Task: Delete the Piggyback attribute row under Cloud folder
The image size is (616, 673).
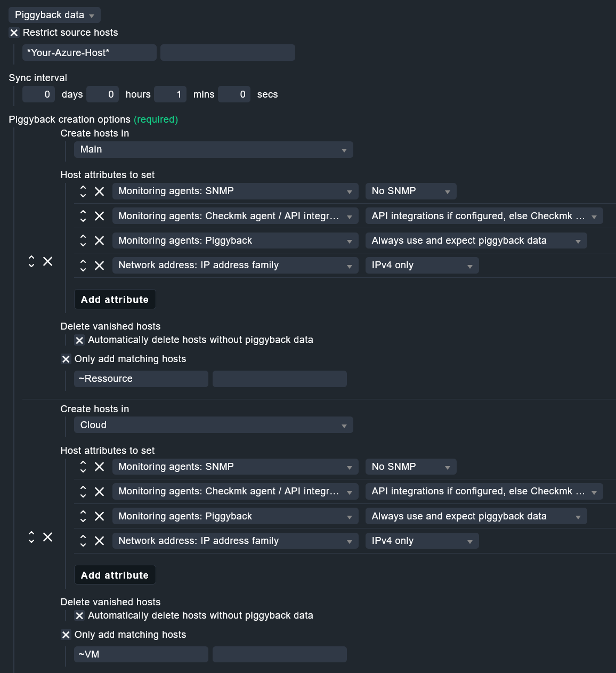Action: [x=100, y=516]
